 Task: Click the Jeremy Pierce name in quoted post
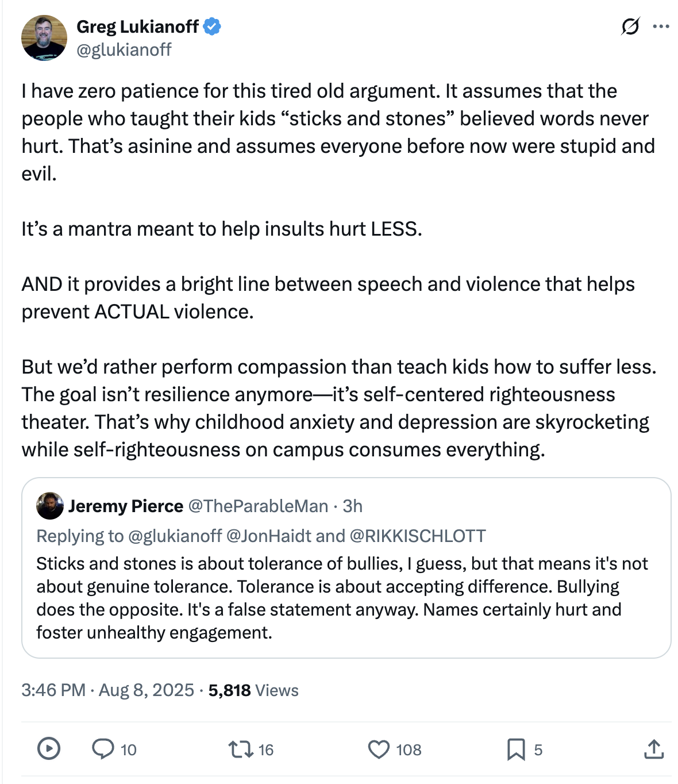coord(126,506)
